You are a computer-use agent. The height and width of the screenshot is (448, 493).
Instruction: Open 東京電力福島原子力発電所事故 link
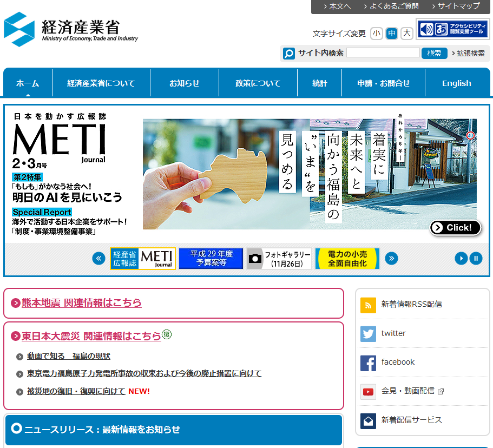tap(144, 373)
